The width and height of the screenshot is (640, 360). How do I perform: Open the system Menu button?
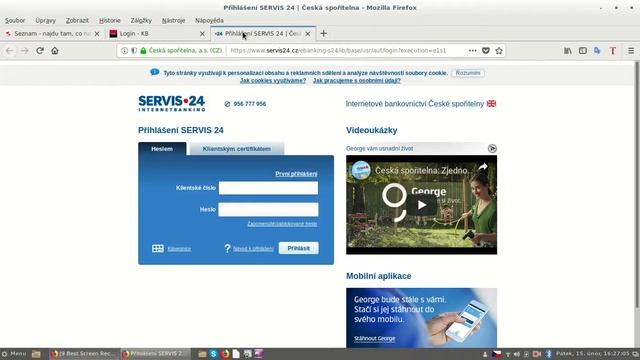tap(14, 353)
